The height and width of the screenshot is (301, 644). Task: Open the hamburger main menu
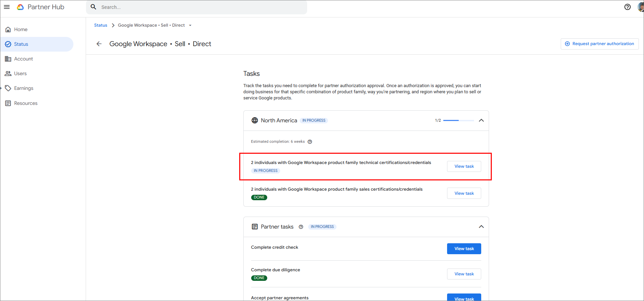pyautogui.click(x=6, y=7)
